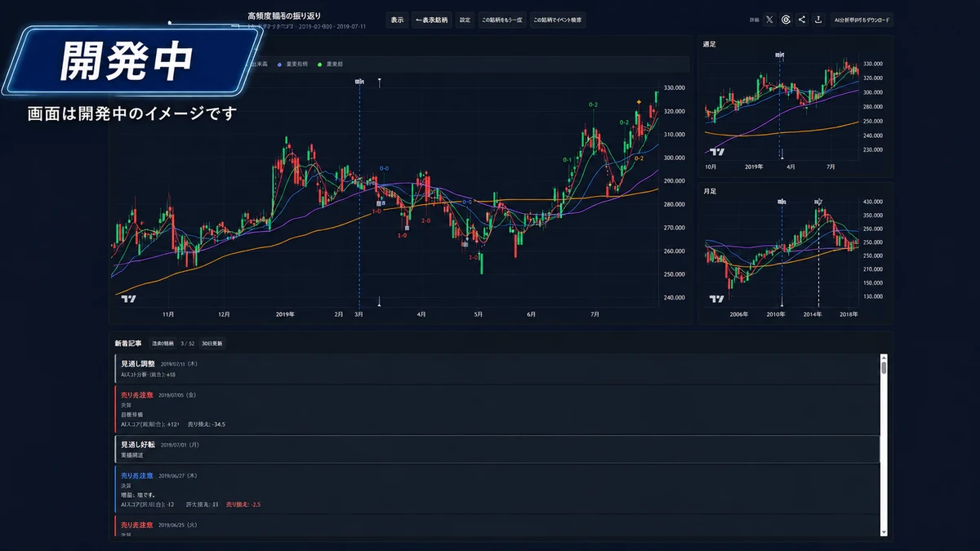Click the Threads share icon
The height and width of the screenshot is (551, 980).
786,20
